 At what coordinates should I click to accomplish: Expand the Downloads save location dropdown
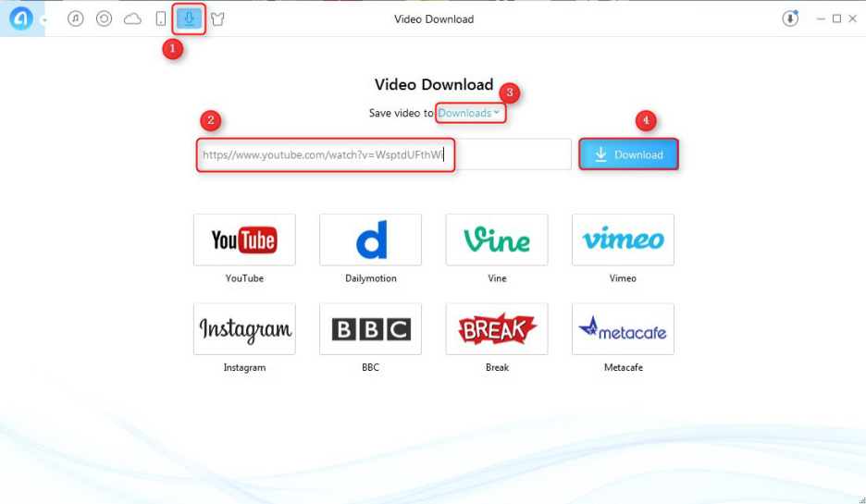click(x=469, y=113)
